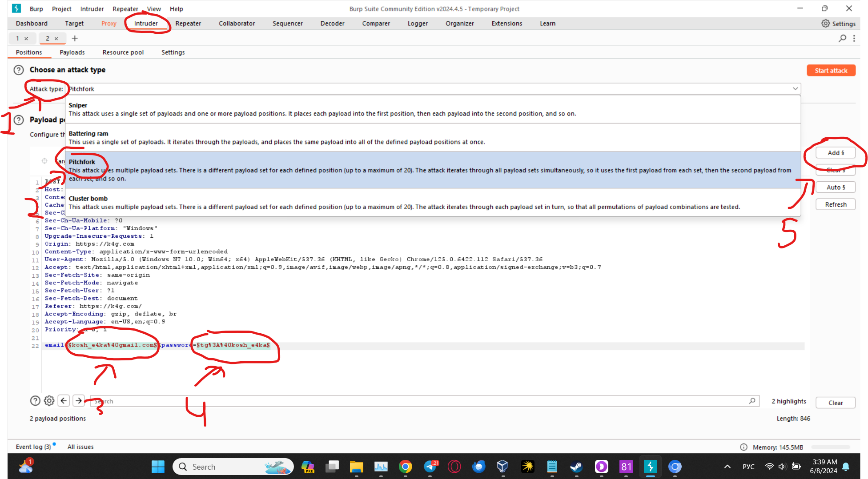Open the Organizer tab
The width and height of the screenshot is (868, 479).
click(x=460, y=24)
